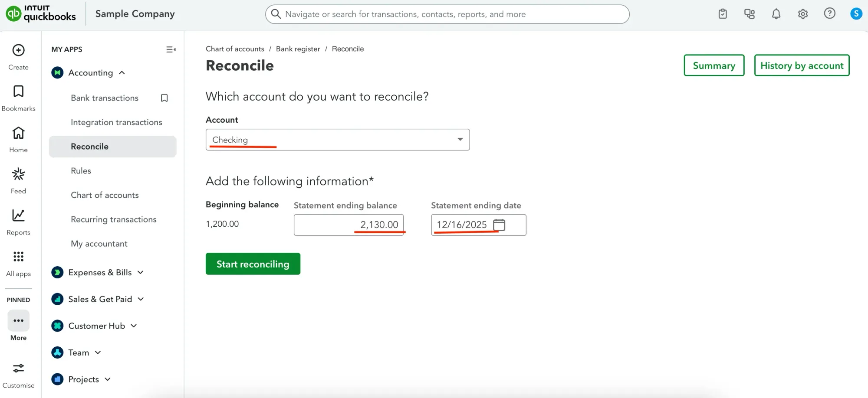Select the Reports icon in the sidebar
This screenshot has width=868, height=398.
pos(18,215)
